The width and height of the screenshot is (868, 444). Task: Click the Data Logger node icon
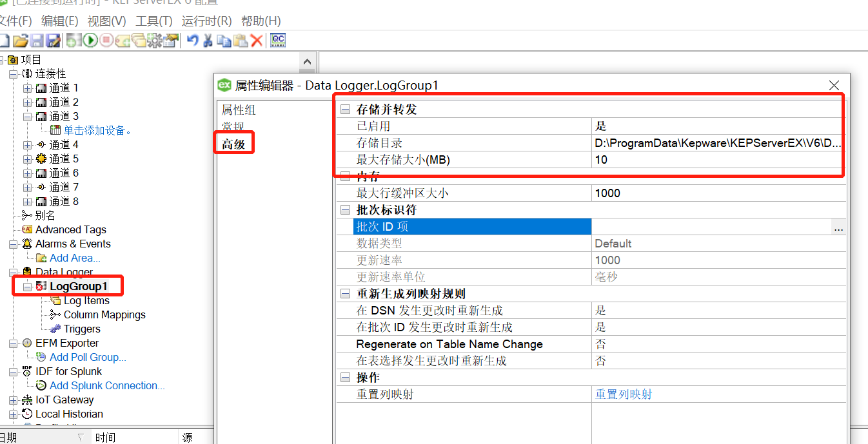(27, 272)
